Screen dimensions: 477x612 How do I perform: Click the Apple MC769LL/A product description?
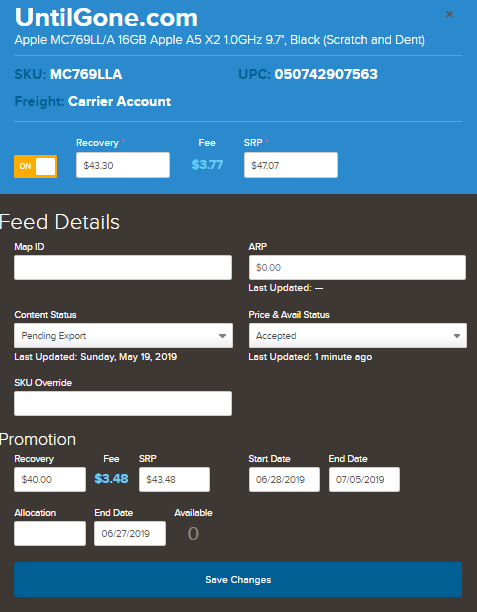click(220, 40)
